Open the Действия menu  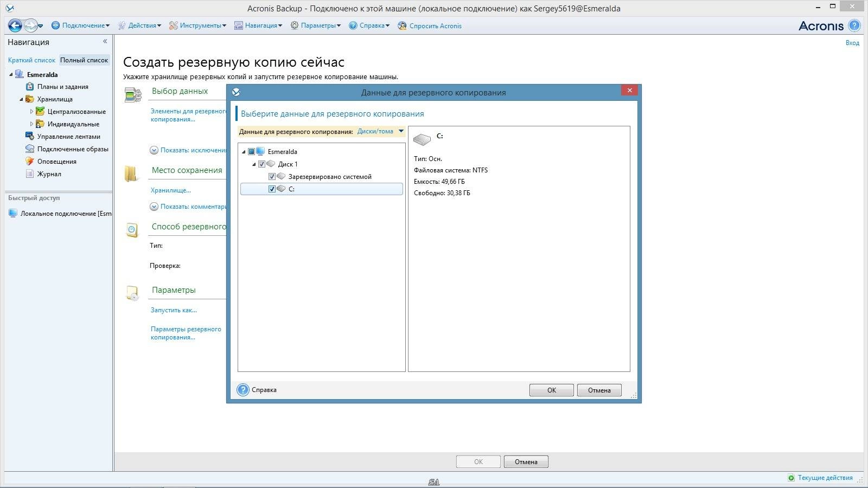coord(139,25)
